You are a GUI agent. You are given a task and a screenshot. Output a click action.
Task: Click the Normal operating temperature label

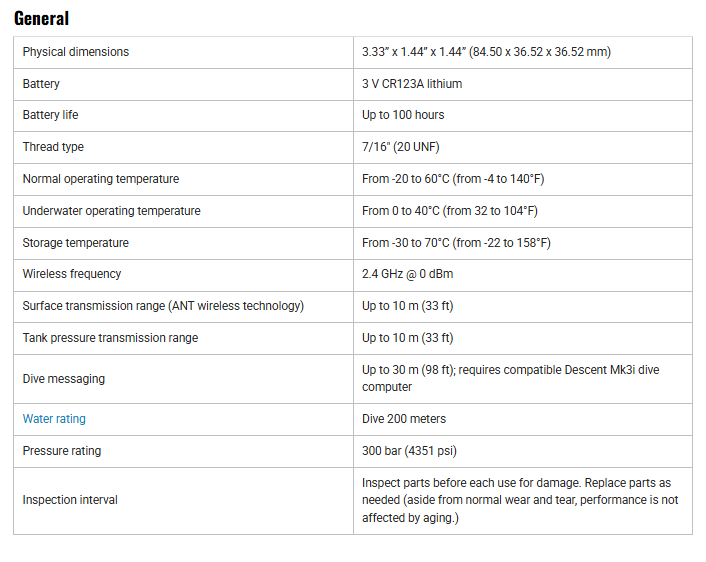coord(101,179)
